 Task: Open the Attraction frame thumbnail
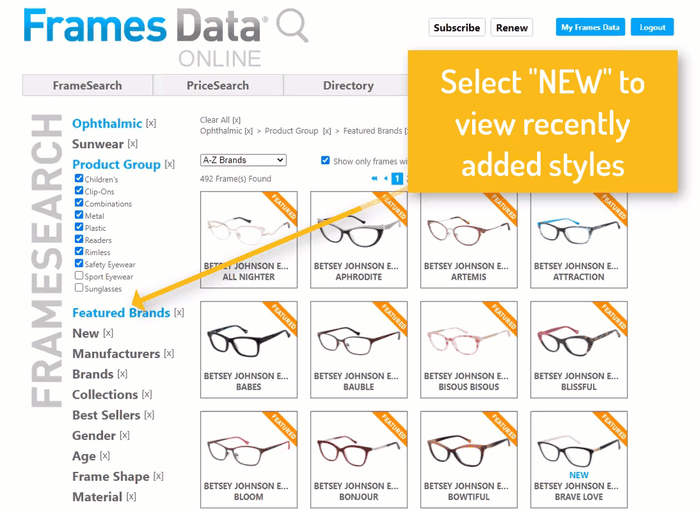(579, 239)
